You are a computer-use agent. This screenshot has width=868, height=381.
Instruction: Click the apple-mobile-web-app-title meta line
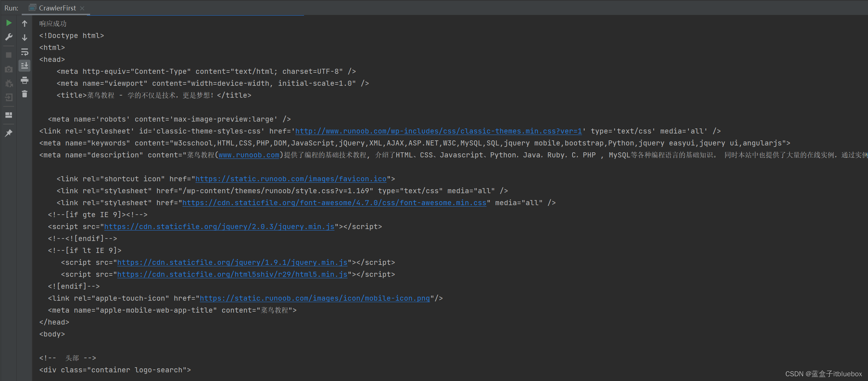[172, 310]
